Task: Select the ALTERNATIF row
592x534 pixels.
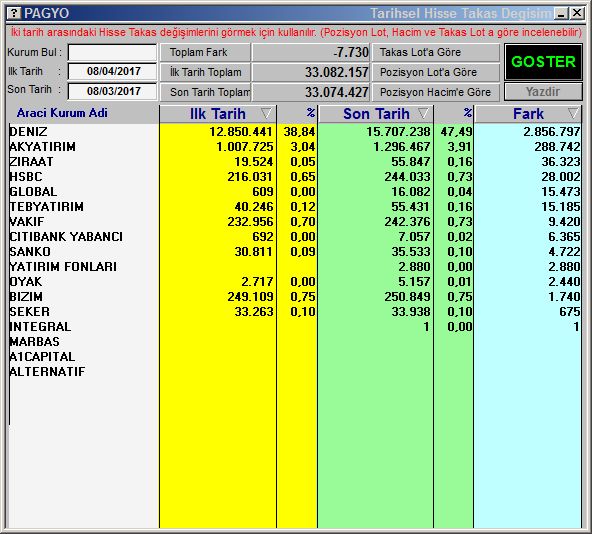Action: click(295, 372)
